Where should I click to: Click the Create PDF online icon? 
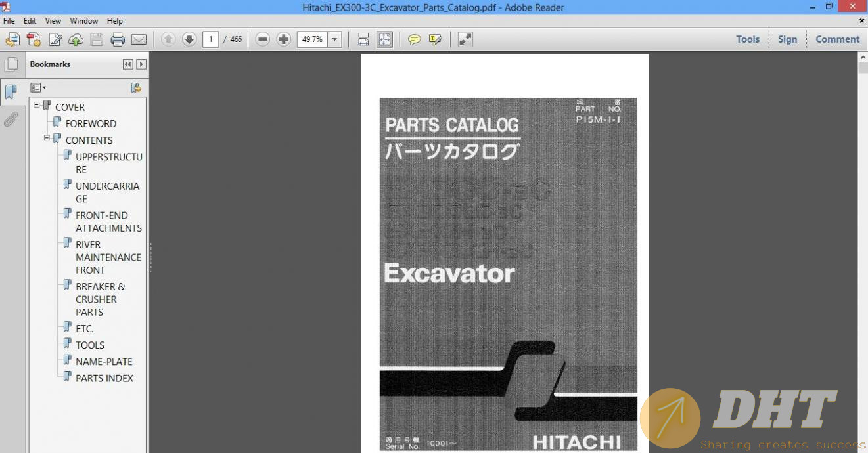point(34,39)
